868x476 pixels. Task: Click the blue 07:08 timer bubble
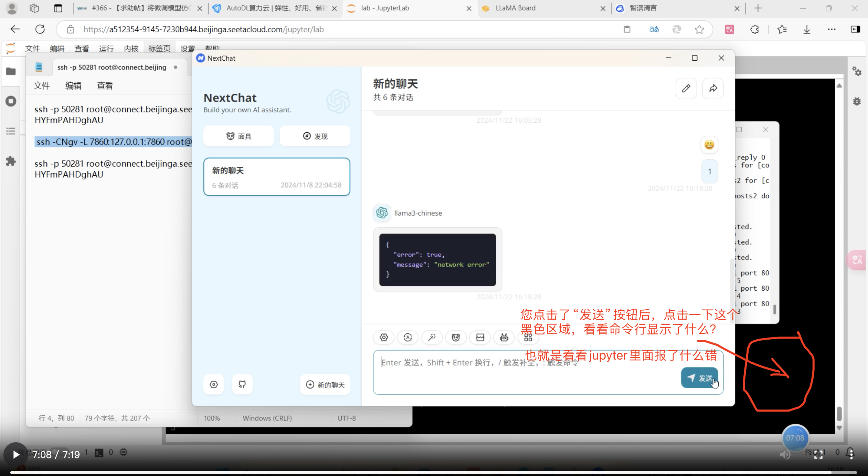tap(795, 438)
